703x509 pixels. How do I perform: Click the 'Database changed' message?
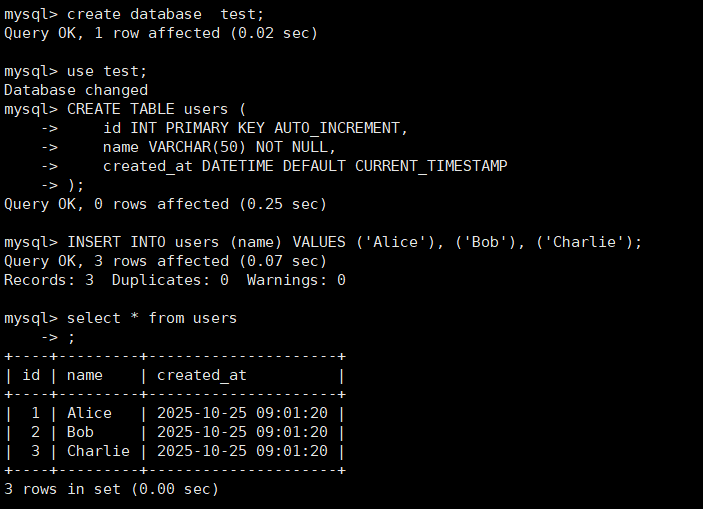[76, 90]
